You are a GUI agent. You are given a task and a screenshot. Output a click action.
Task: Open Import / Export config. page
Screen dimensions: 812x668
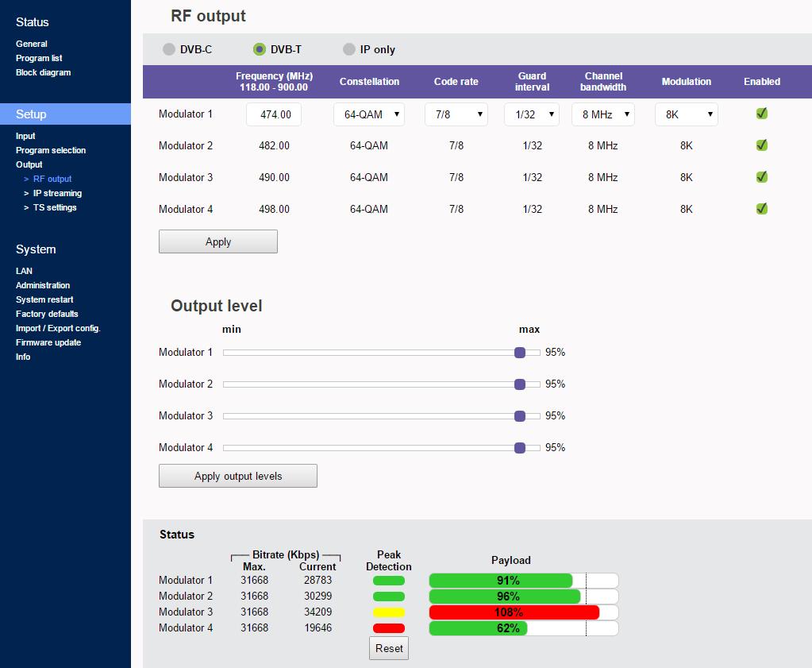tap(58, 328)
